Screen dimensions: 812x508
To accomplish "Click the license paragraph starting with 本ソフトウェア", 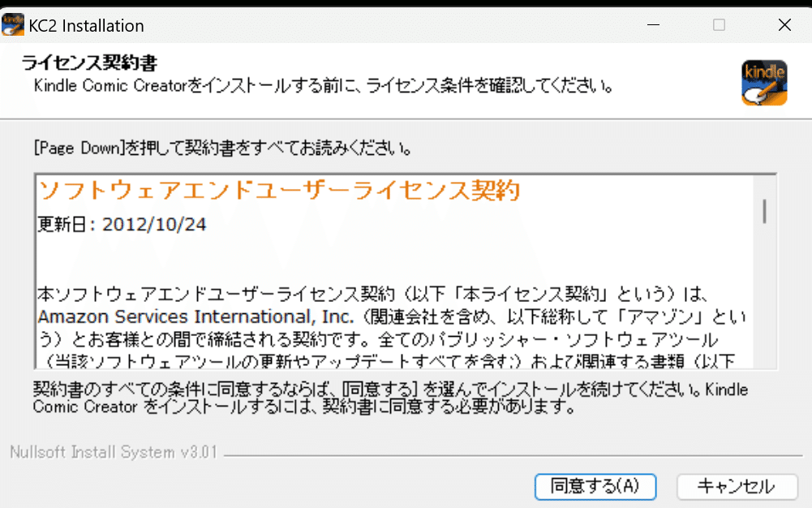I will pyautogui.click(x=392, y=328).
